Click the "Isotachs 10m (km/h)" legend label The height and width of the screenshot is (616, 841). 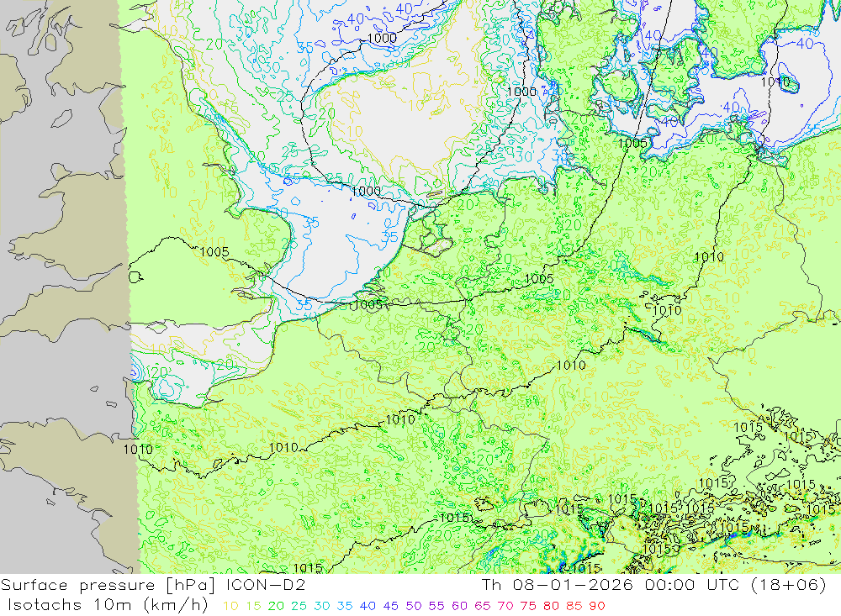coord(108,605)
